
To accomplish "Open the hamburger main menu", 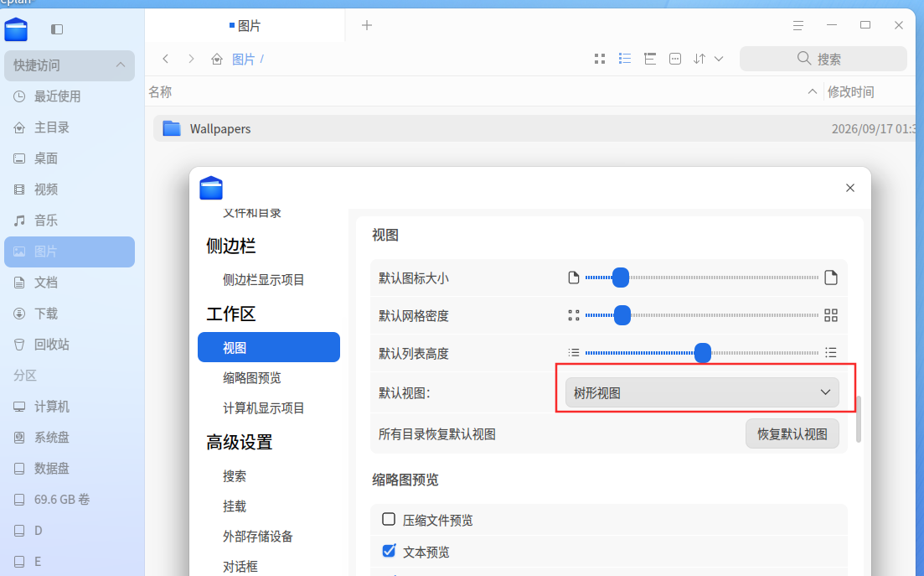I will (x=798, y=25).
